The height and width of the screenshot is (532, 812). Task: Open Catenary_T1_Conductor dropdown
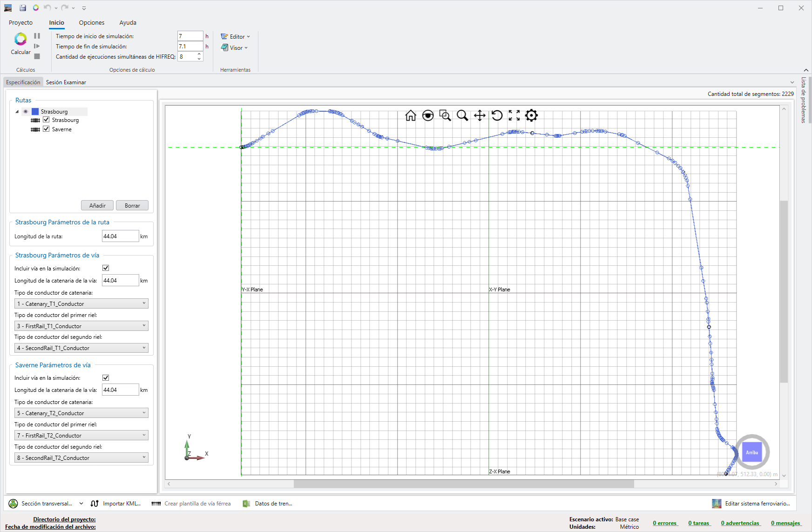click(81, 303)
